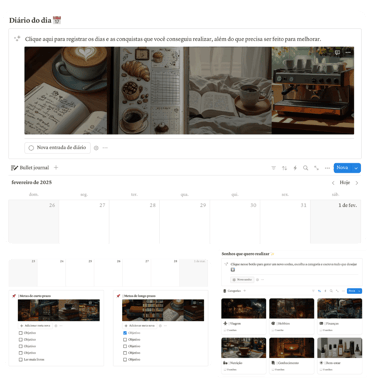Image resolution: width=375 pixels, height=385 pixels.
Task: Open sort options in Bullet journal toolbar
Action: coord(284,168)
